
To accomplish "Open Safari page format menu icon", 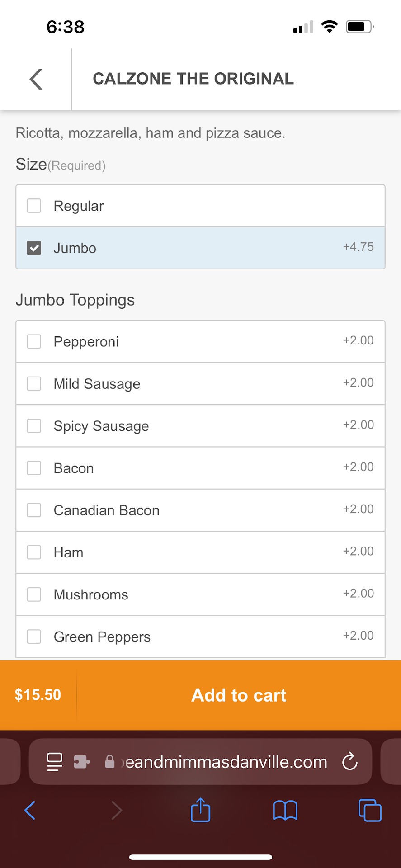I will point(55,762).
